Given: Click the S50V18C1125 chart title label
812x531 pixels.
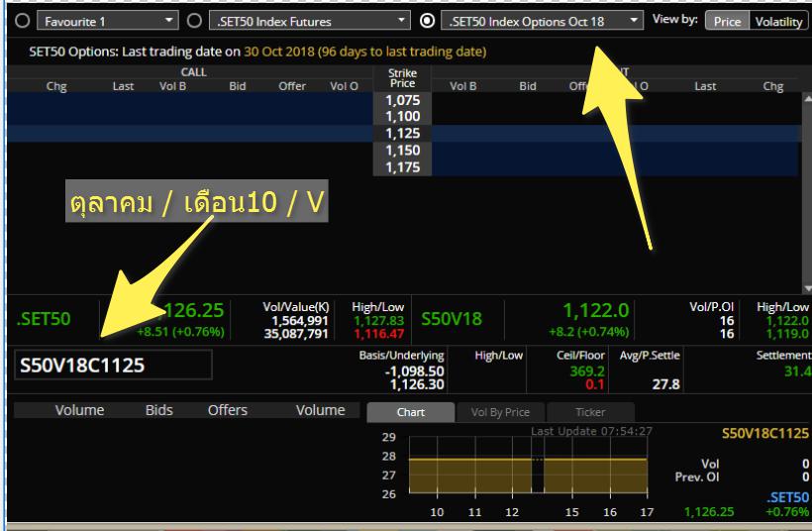Looking at the screenshot, I should (764, 433).
